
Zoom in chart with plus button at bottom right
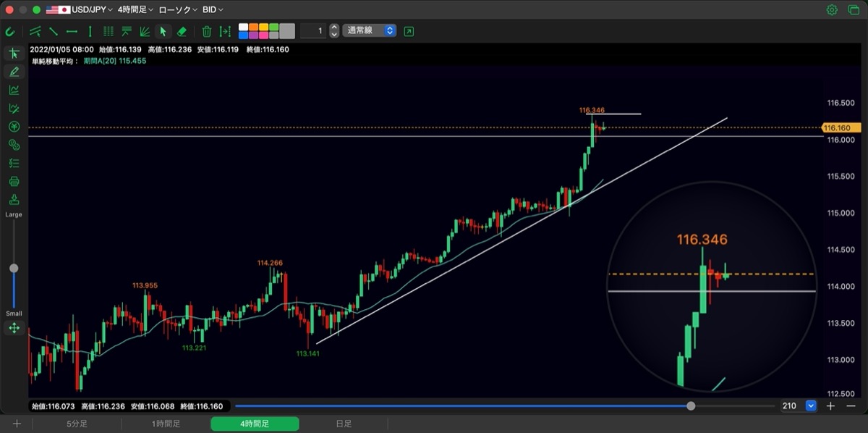tap(830, 406)
